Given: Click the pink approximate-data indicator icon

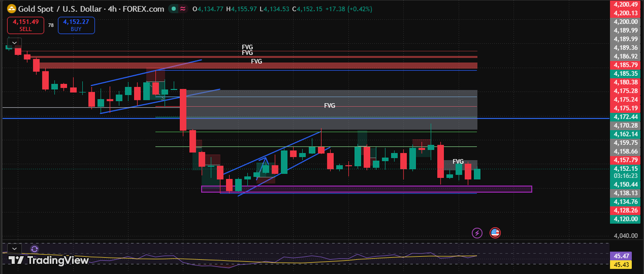Looking at the screenshot, I should (184, 9).
